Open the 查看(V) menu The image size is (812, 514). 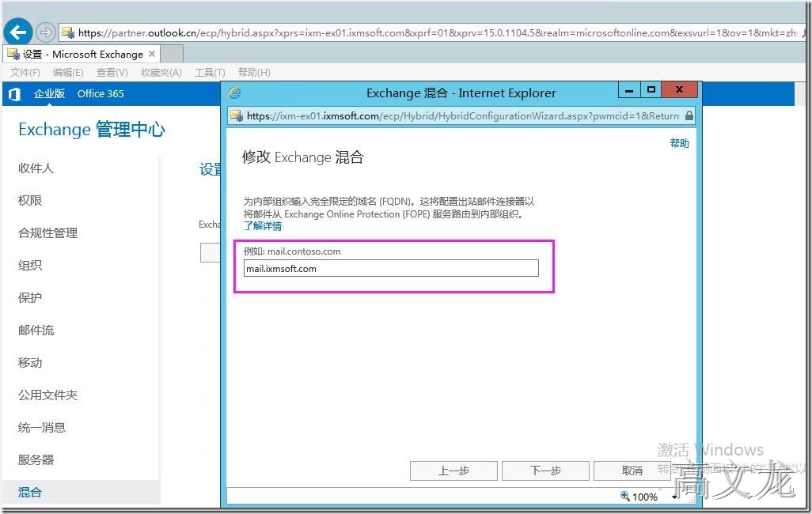(x=112, y=73)
